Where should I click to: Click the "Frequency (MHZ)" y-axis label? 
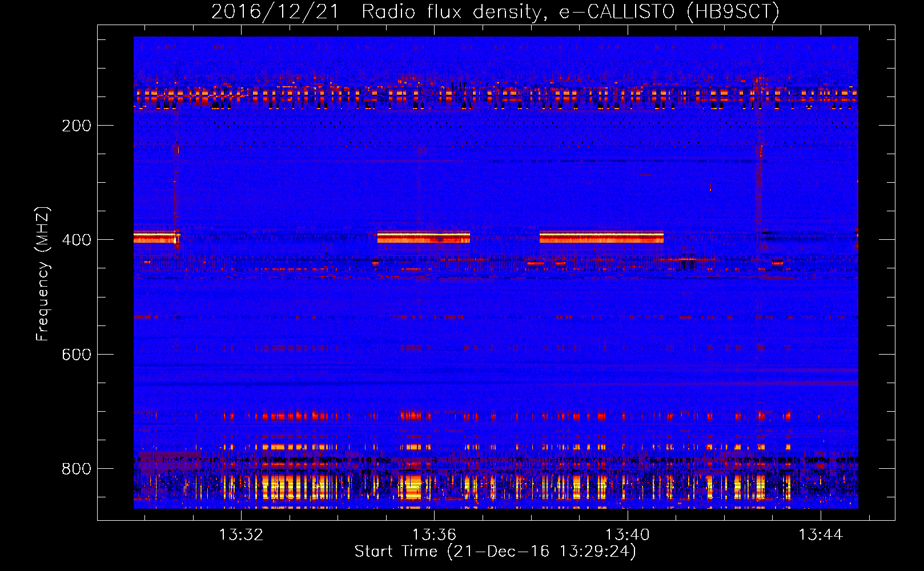(x=43, y=274)
